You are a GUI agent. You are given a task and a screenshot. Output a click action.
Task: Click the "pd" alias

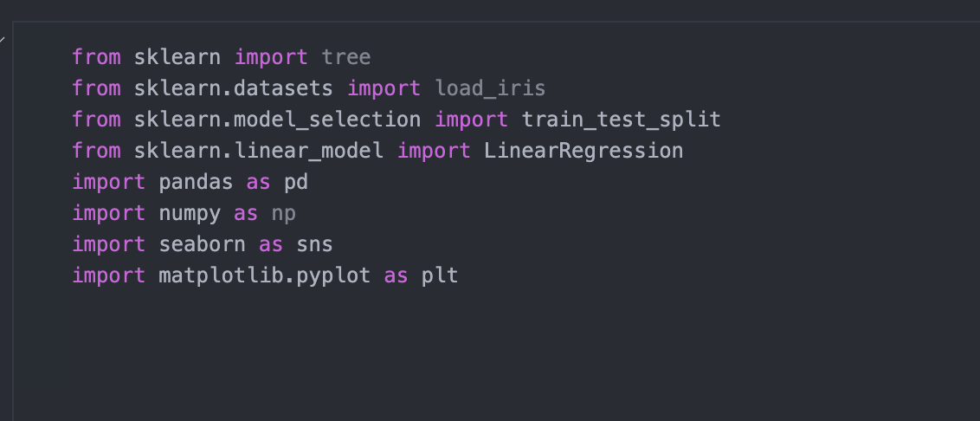[x=296, y=183]
